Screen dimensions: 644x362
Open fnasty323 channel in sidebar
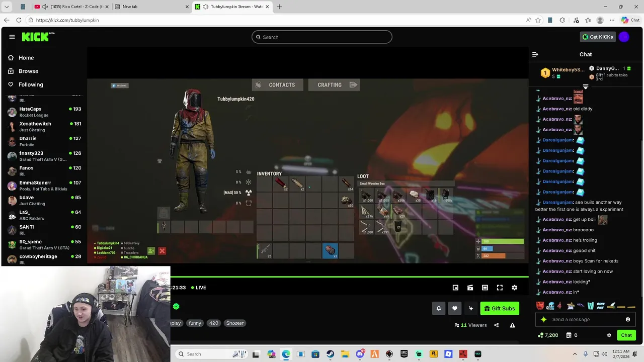click(44, 156)
